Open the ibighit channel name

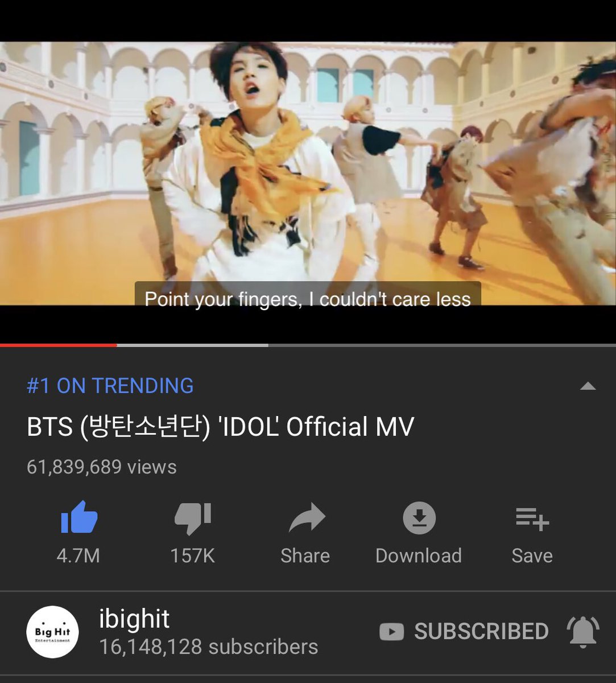(x=134, y=619)
